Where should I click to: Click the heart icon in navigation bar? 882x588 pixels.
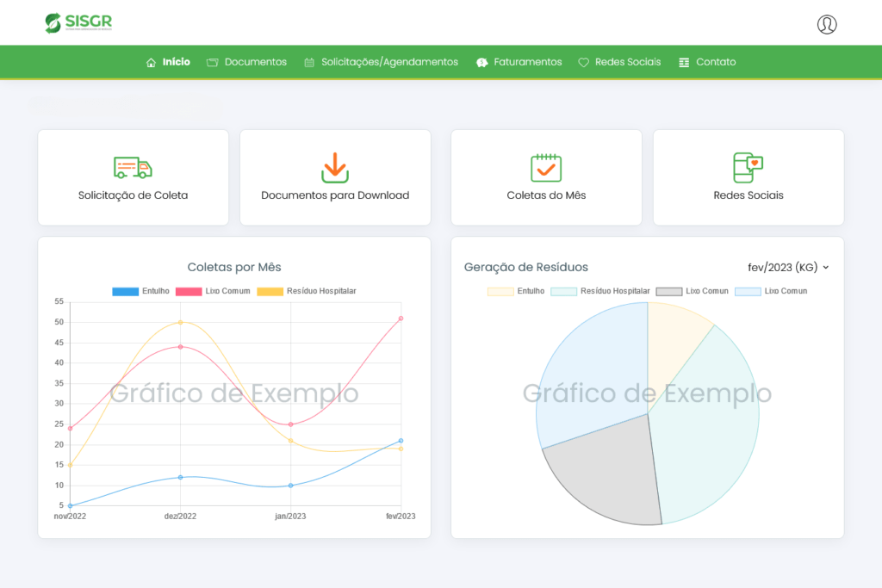(583, 62)
